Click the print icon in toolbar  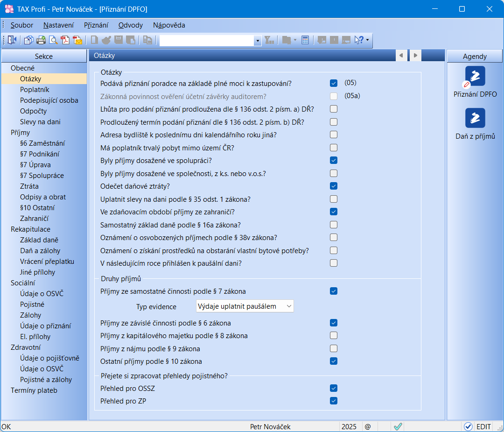click(41, 40)
